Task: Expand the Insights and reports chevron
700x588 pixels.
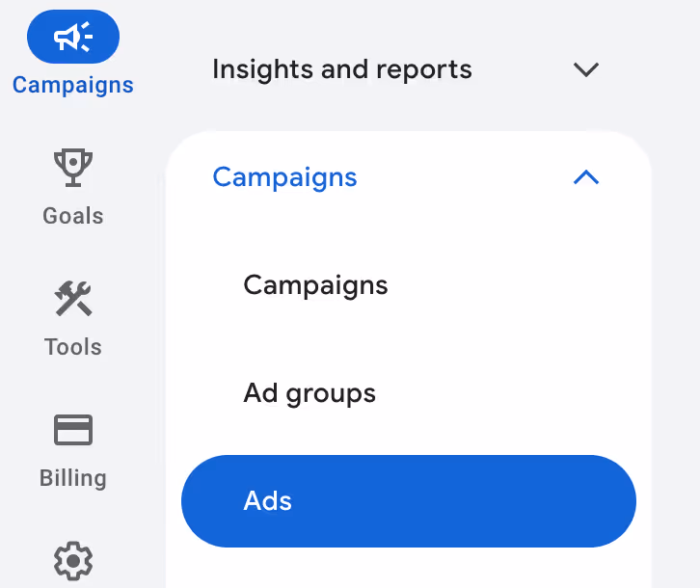Action: (x=585, y=69)
